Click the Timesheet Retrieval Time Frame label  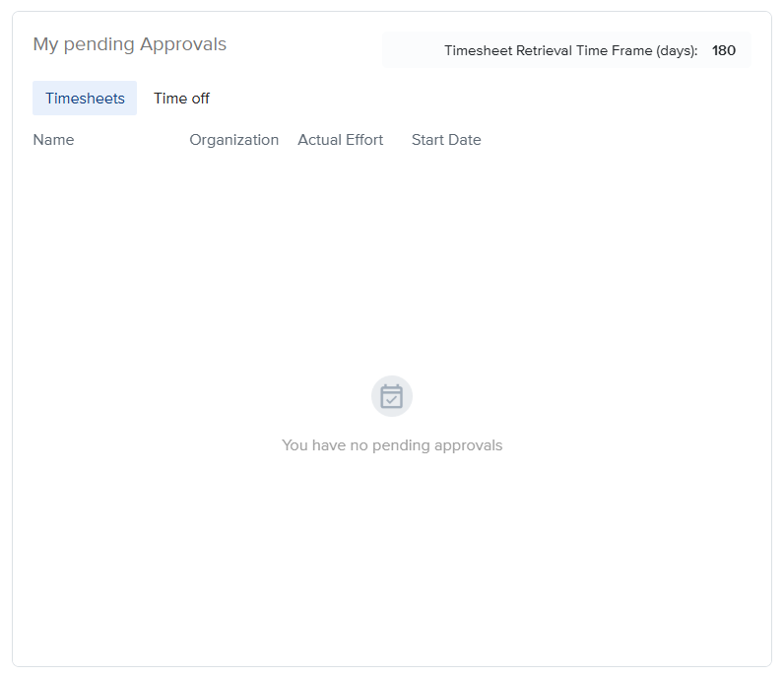570,50
